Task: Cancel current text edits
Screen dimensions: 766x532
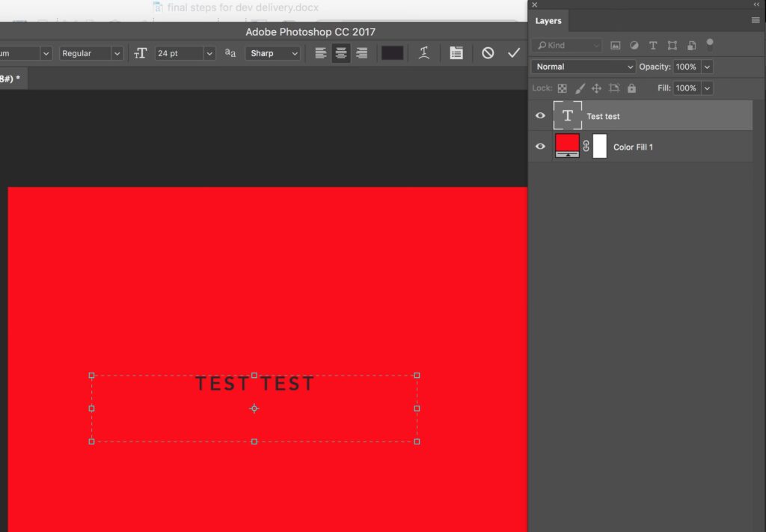Action: pos(488,53)
